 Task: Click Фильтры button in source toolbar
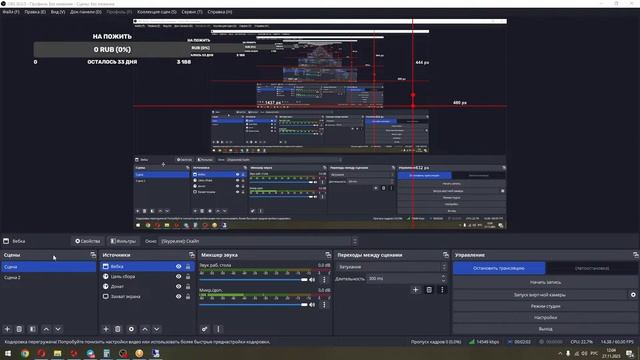coord(124,241)
